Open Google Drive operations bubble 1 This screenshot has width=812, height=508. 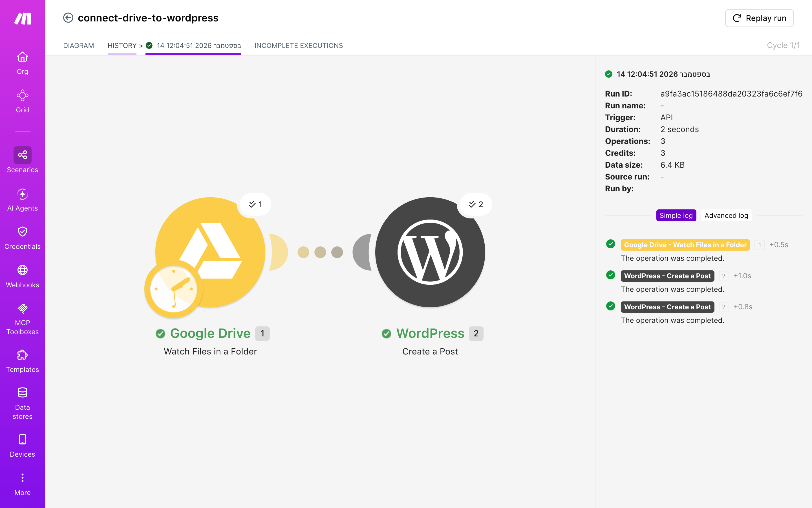[255, 204]
